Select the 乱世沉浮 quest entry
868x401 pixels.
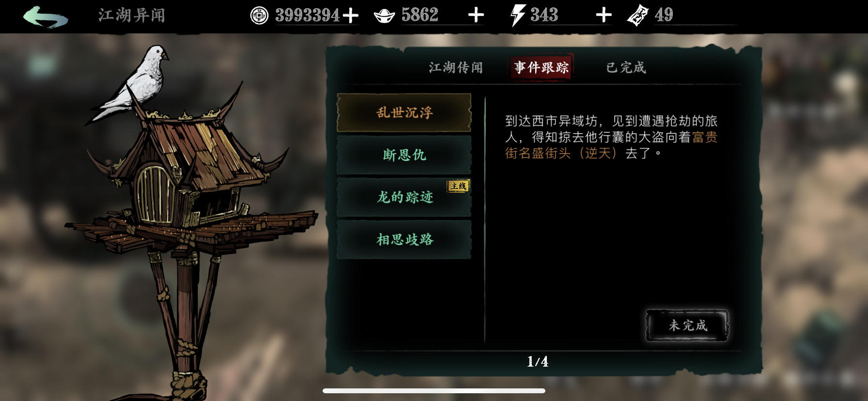pyautogui.click(x=404, y=112)
